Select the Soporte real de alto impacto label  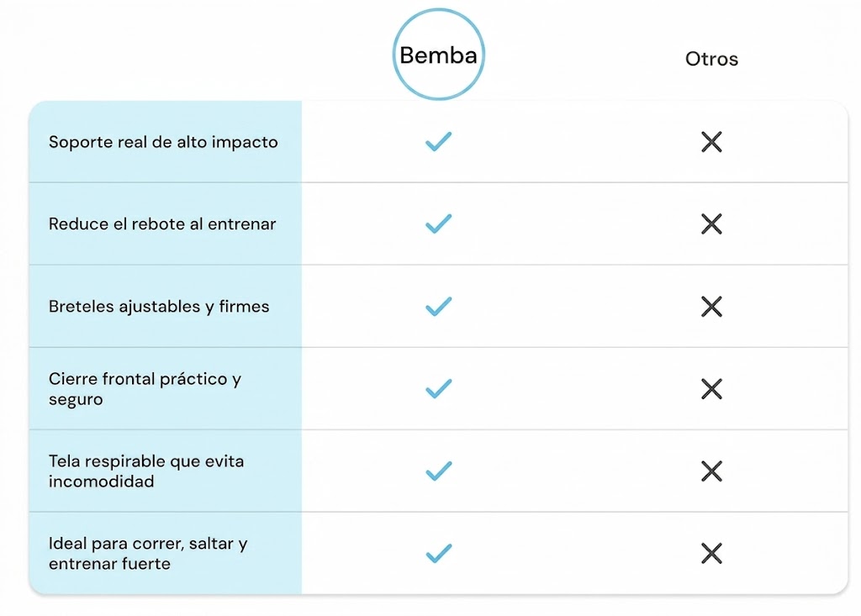tap(163, 142)
